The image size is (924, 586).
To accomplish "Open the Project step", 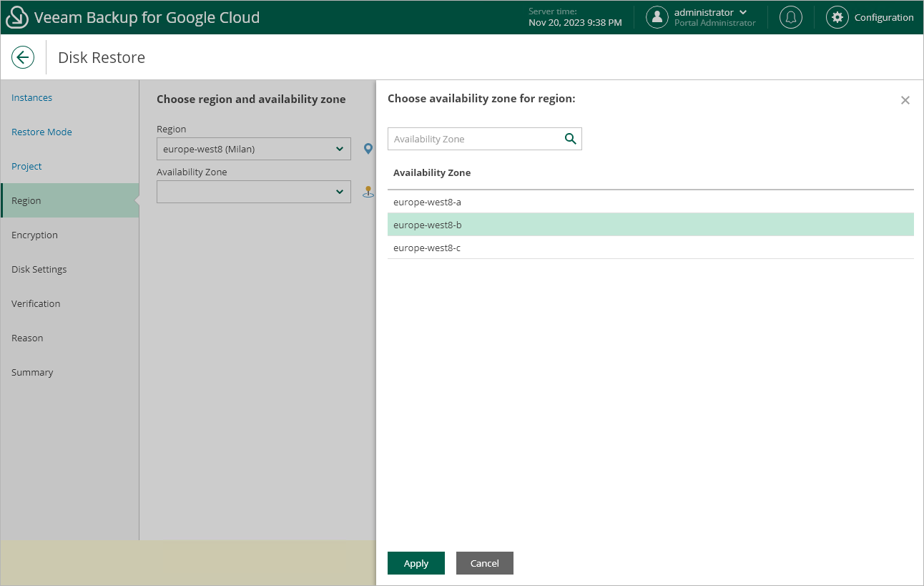I will 26,166.
